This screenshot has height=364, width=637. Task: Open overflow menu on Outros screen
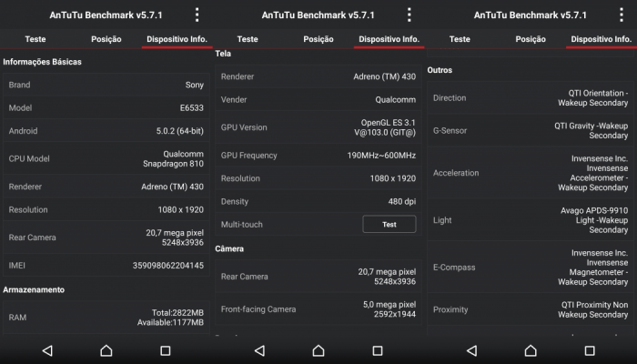tap(622, 15)
